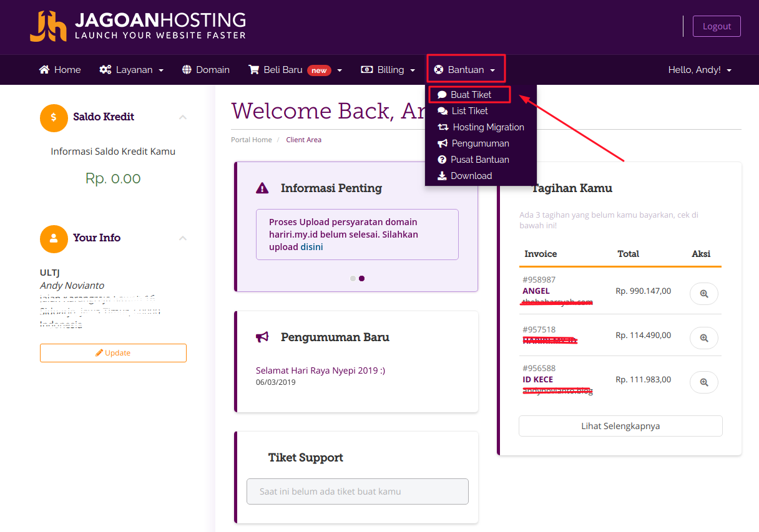The image size is (759, 532).
Task: View invoice #958987 magnifier button
Action: click(x=704, y=294)
